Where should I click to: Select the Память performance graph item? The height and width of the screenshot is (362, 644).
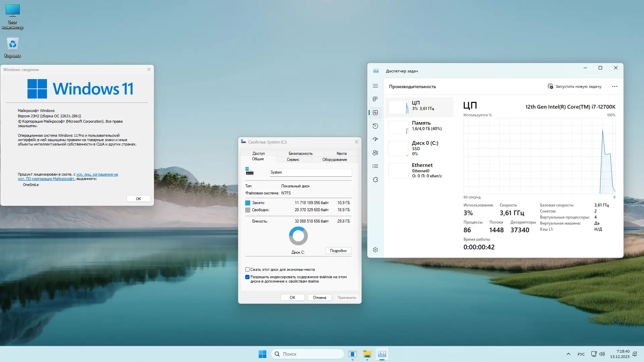pos(419,126)
